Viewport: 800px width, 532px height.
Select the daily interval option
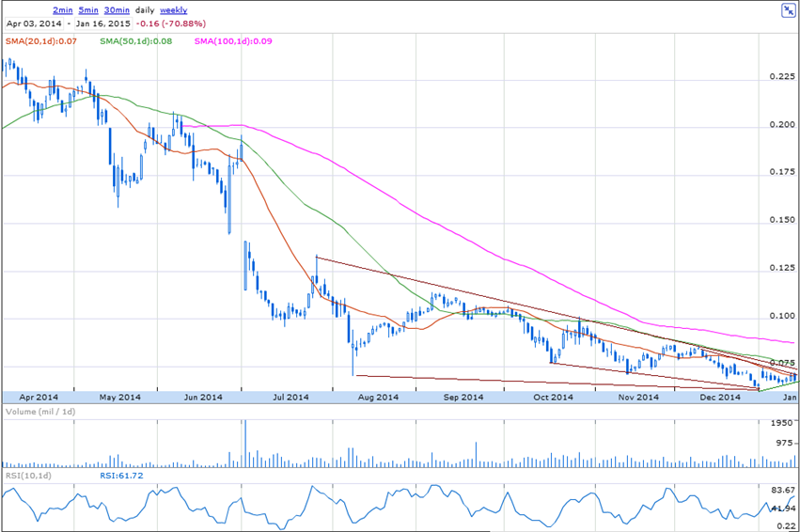click(144, 8)
